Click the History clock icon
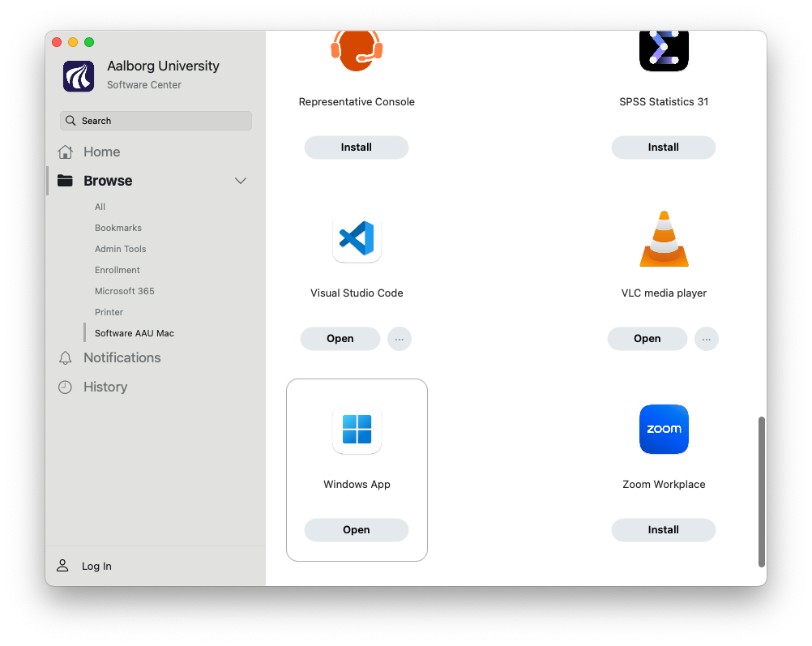The image size is (812, 646). tap(65, 387)
